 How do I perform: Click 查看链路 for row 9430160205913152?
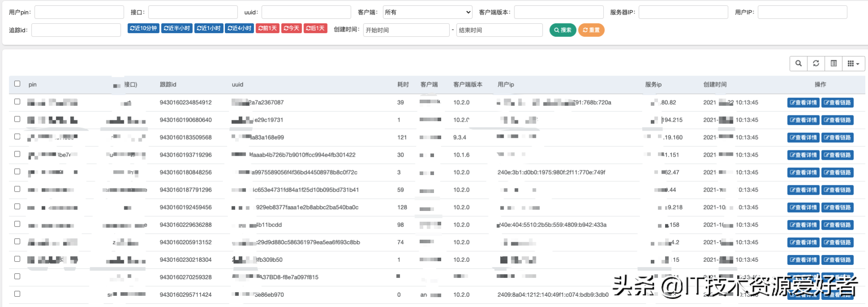tap(837, 243)
